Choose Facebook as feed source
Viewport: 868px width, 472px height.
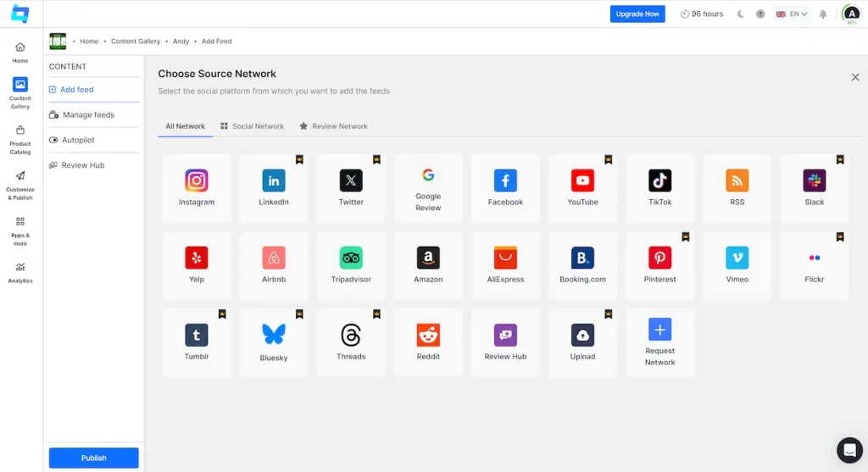click(505, 188)
